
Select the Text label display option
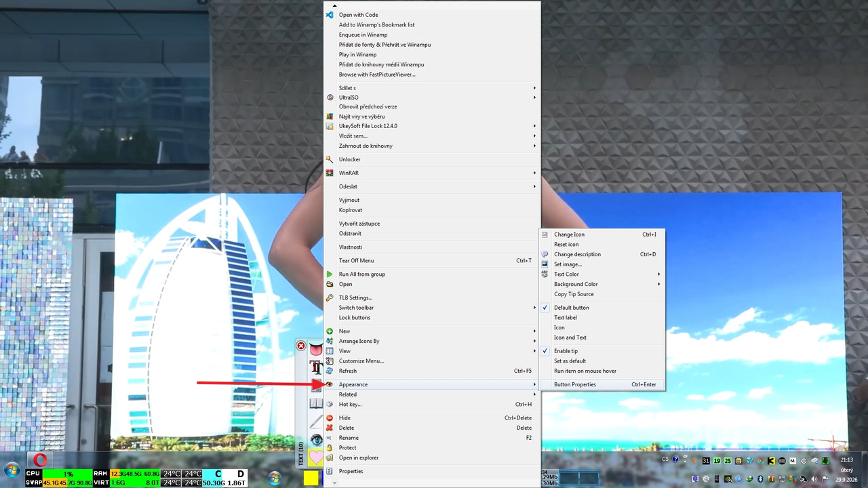click(601, 317)
